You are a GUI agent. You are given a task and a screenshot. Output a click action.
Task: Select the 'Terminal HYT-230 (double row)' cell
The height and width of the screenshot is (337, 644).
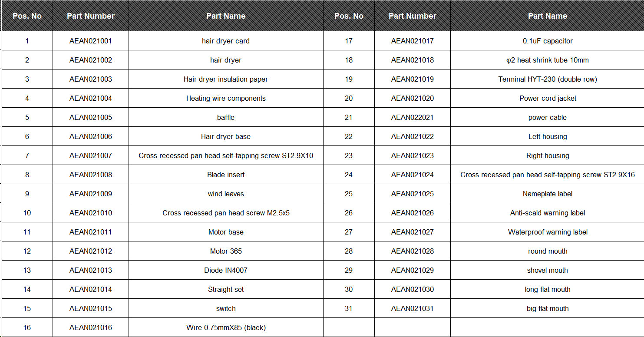point(547,79)
